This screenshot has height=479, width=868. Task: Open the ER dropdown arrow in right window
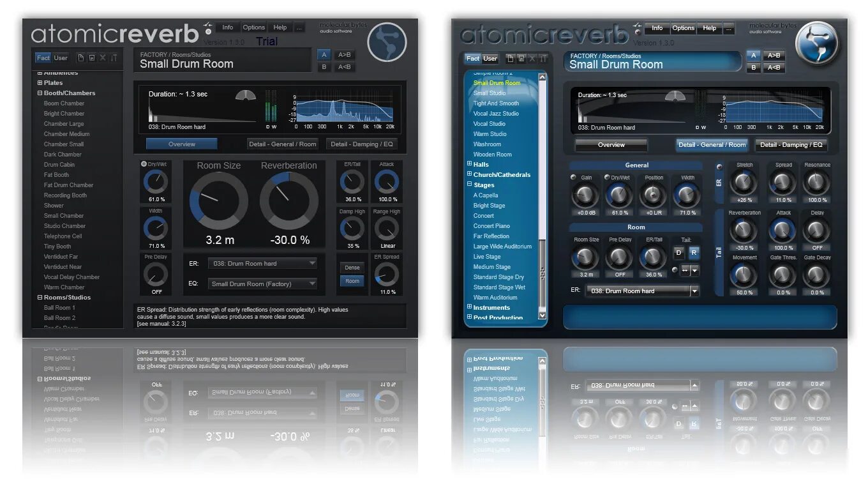coord(694,291)
